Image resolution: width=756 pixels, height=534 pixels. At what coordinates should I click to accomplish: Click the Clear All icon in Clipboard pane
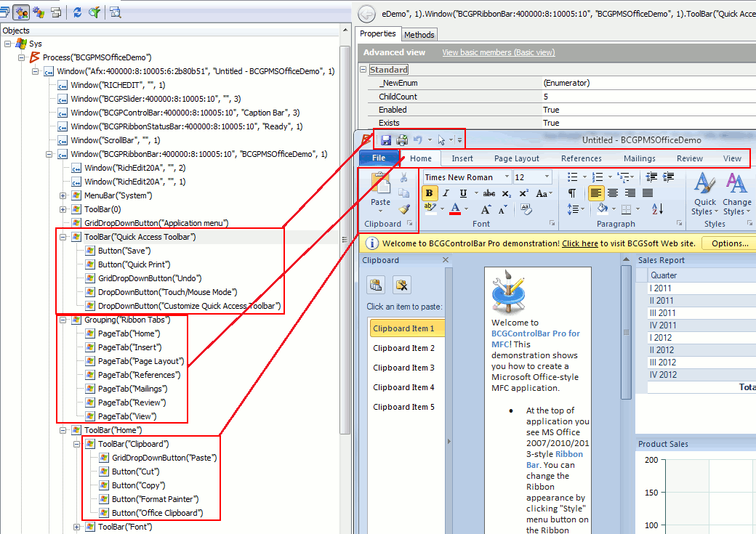[401, 285]
